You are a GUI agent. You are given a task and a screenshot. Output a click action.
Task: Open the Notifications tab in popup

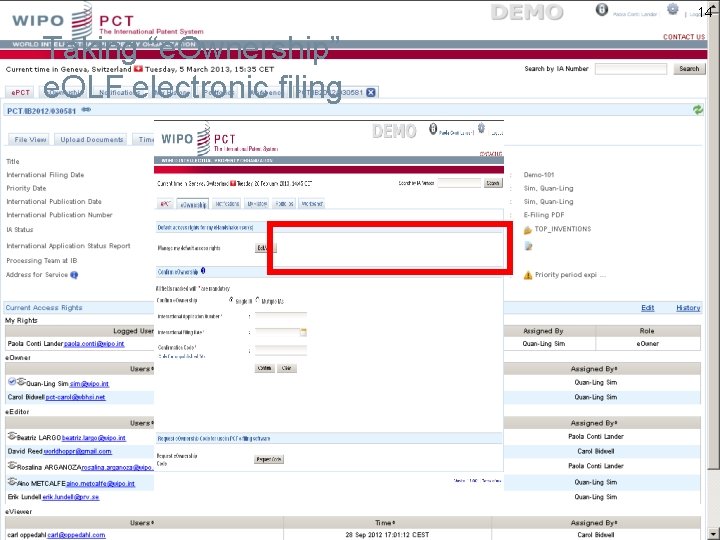click(227, 204)
